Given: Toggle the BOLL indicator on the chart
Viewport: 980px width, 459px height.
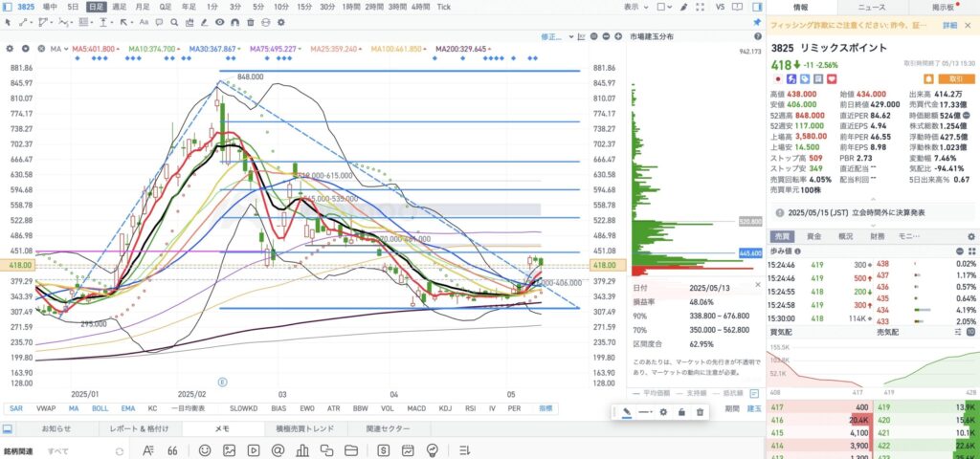Looking at the screenshot, I should click(x=100, y=408).
